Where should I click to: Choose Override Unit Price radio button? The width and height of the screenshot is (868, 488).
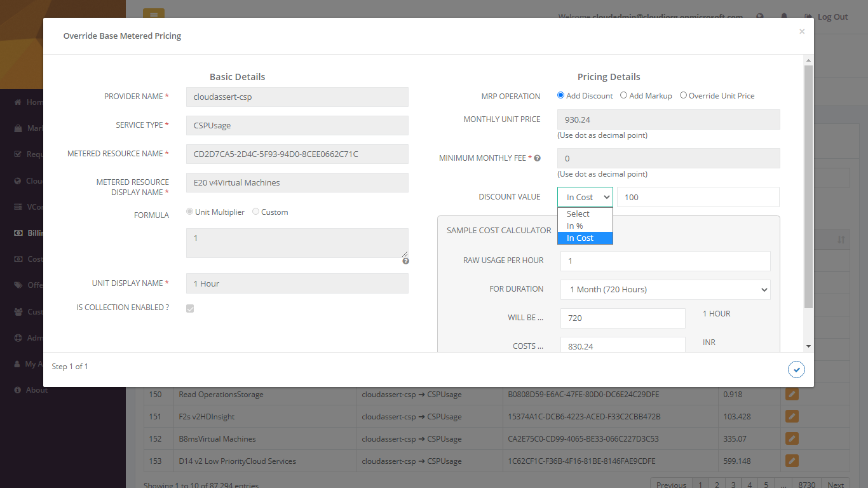[683, 95]
